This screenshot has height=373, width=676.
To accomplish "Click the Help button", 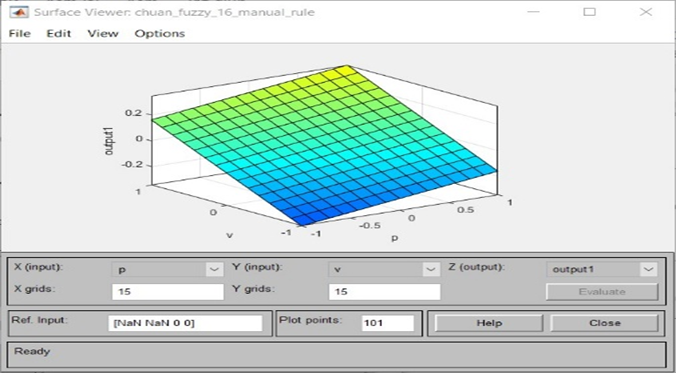I will tap(489, 323).
